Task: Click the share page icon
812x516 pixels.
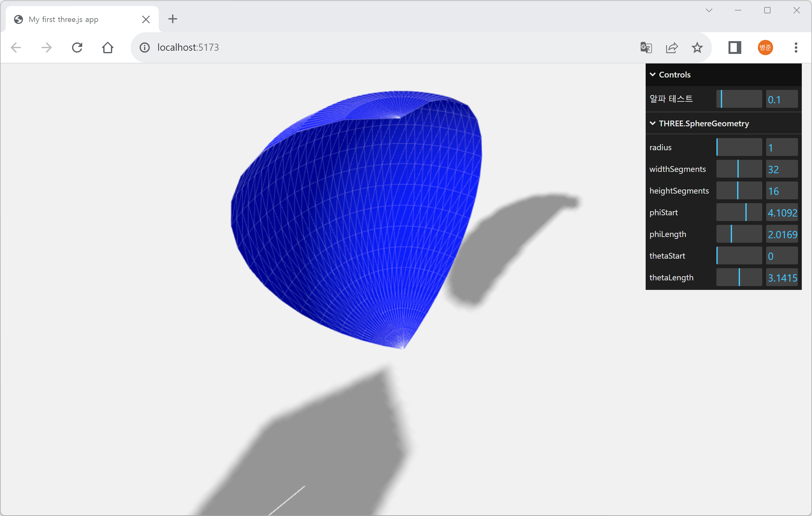Action: pyautogui.click(x=672, y=48)
